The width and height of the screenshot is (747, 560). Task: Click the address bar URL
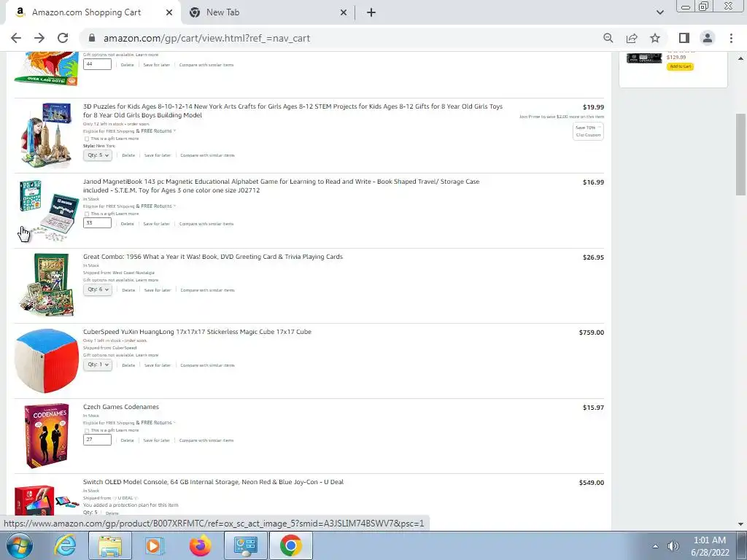point(206,38)
